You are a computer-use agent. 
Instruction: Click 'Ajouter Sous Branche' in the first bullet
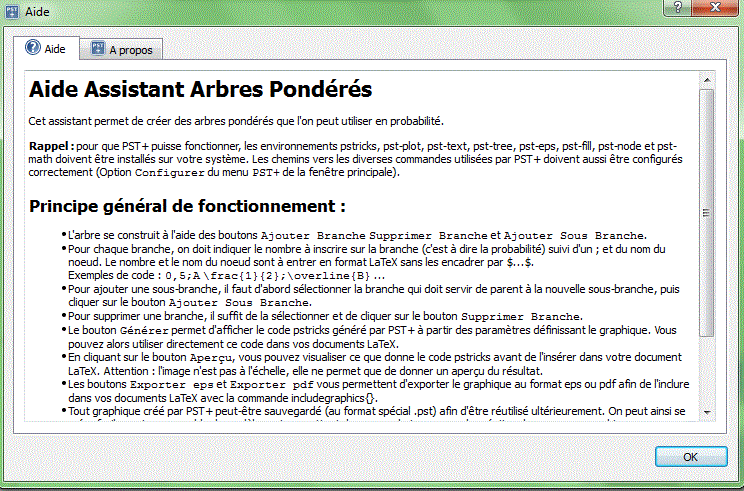coord(574,236)
